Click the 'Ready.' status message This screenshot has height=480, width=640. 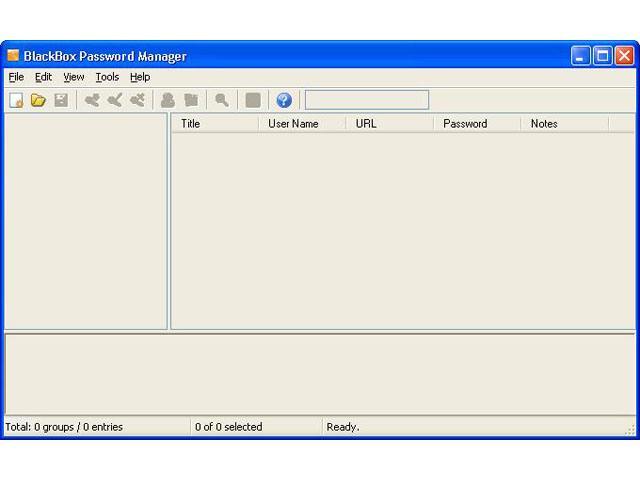pyautogui.click(x=343, y=427)
